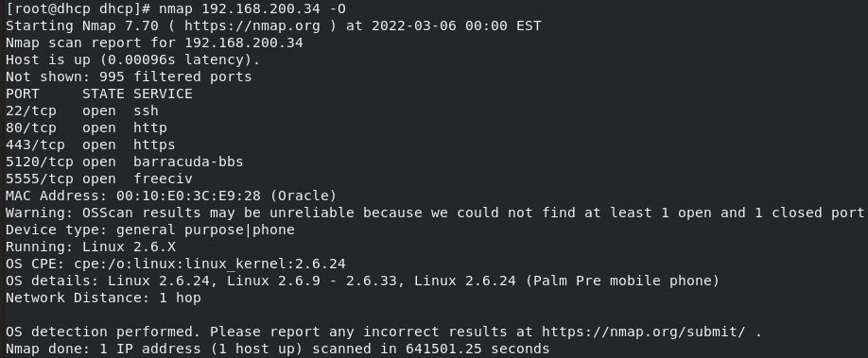
Task: Click the PORT column header
Action: pos(23,94)
